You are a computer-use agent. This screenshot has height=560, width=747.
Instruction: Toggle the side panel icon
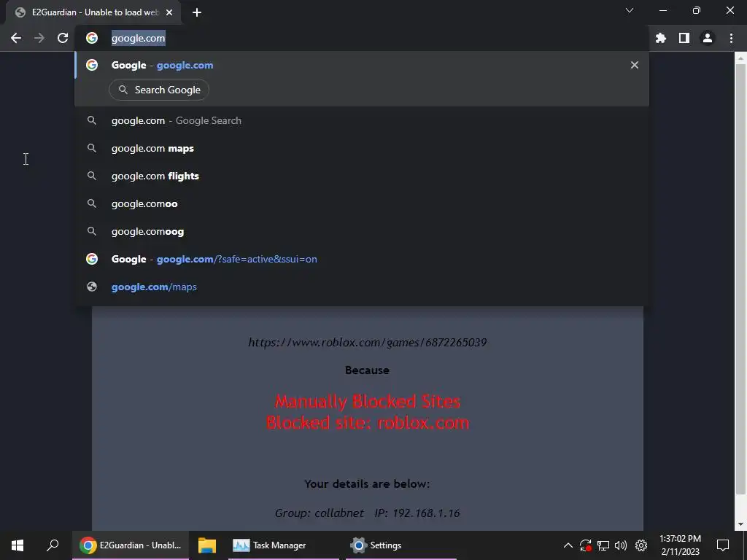click(684, 38)
